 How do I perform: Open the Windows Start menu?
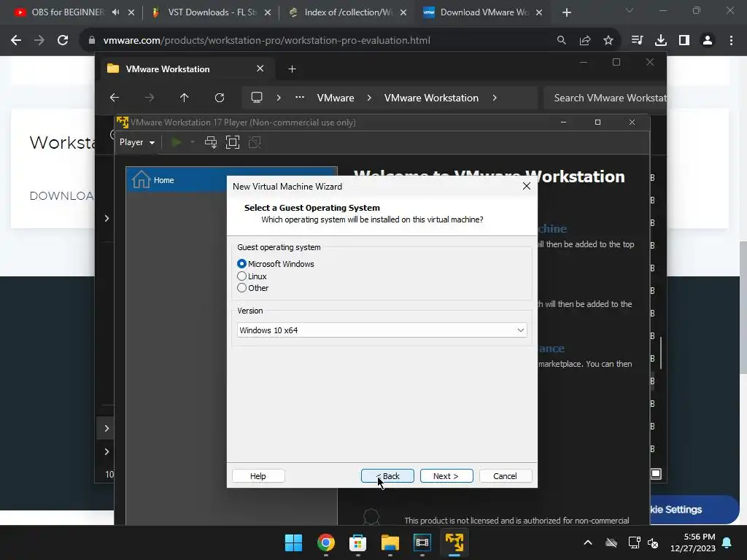click(293, 542)
